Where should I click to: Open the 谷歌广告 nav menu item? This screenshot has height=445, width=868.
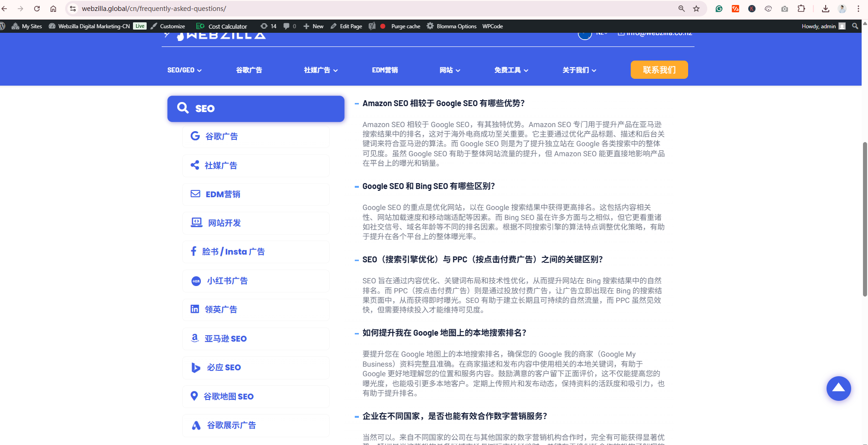pos(249,70)
